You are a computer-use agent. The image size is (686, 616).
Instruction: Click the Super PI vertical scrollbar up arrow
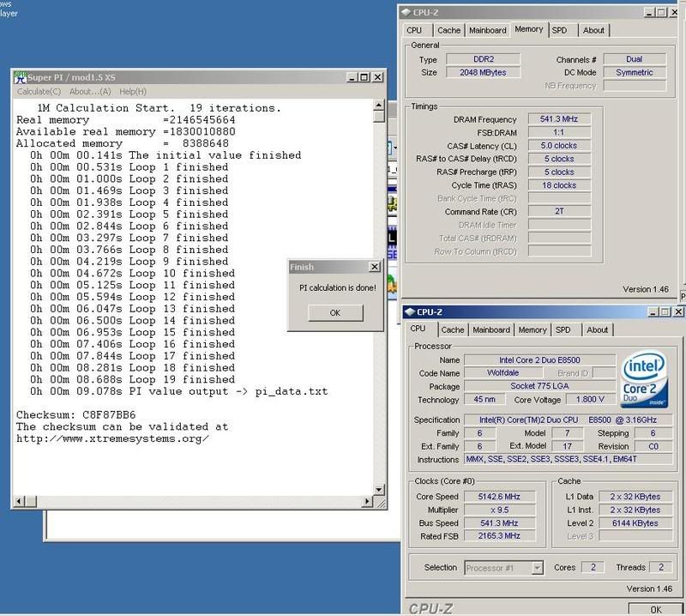point(379,105)
